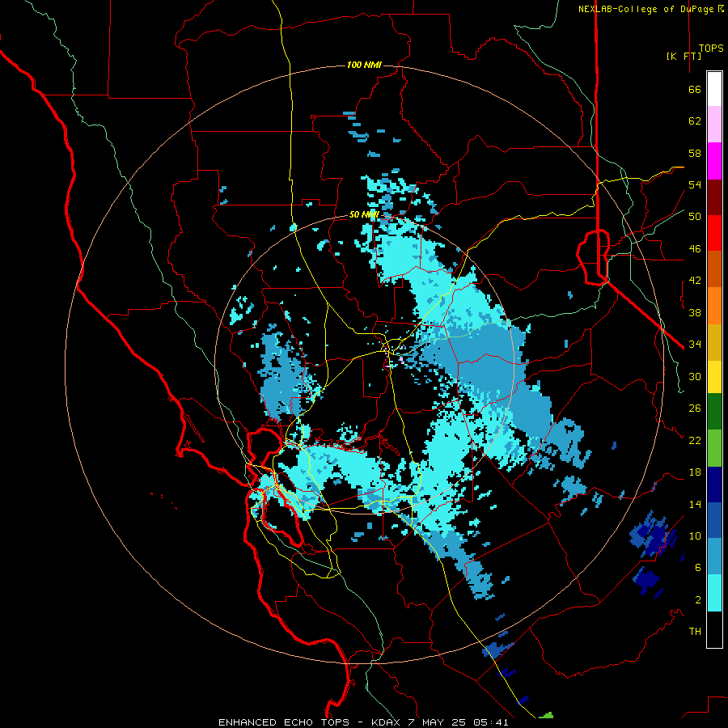Click legend value 30
The width and height of the screenshot is (728, 728).
point(695,376)
